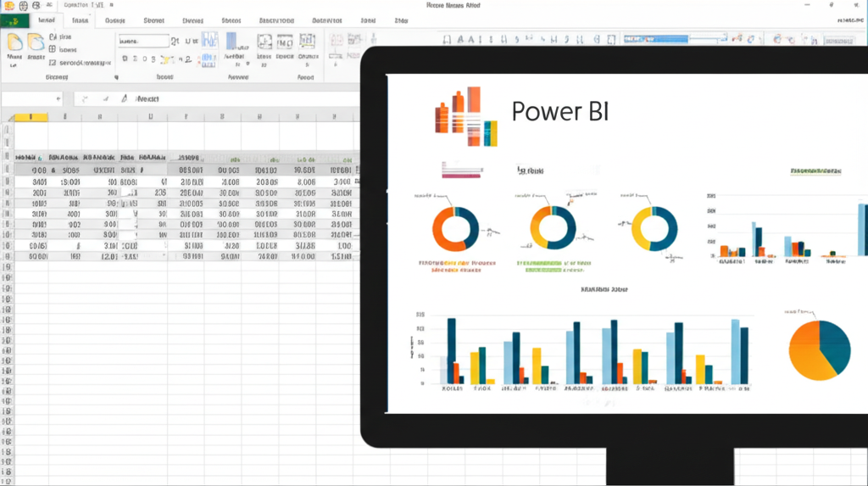Open the Name Box dropdown arrow
The height and width of the screenshot is (486, 868).
pos(58,98)
